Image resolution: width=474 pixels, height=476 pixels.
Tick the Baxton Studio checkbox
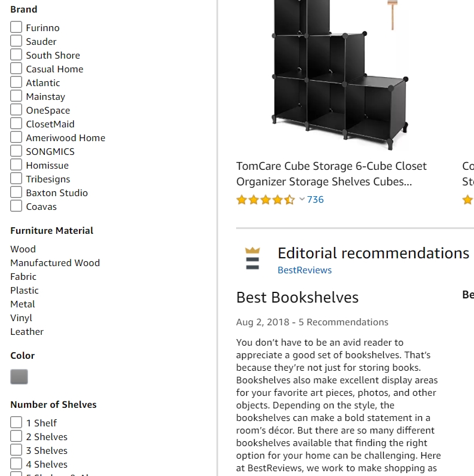click(x=16, y=193)
